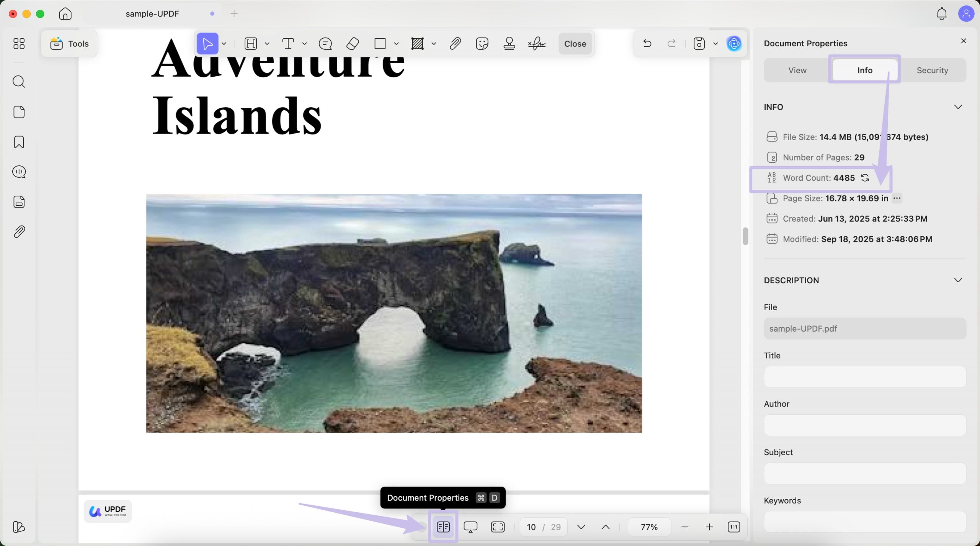The height and width of the screenshot is (546, 980).
Task: Collapse the INFO section chevron
Action: [x=959, y=107]
